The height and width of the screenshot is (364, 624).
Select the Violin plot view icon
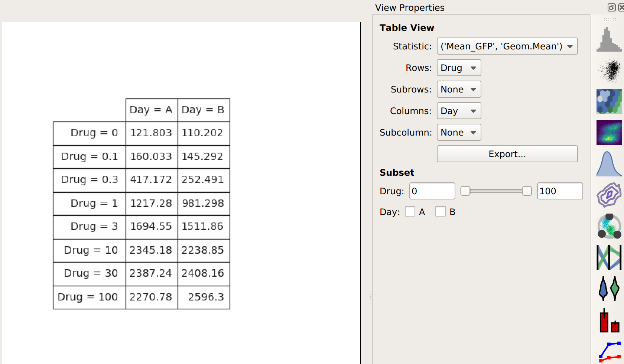tap(609, 289)
